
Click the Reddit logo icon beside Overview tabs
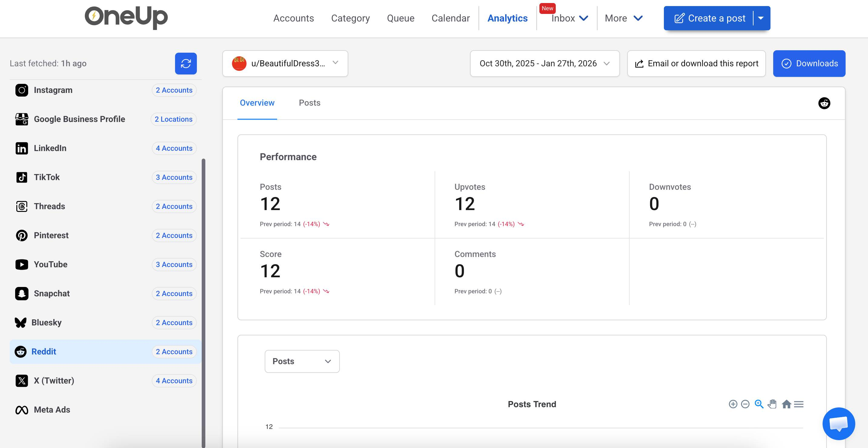click(824, 103)
